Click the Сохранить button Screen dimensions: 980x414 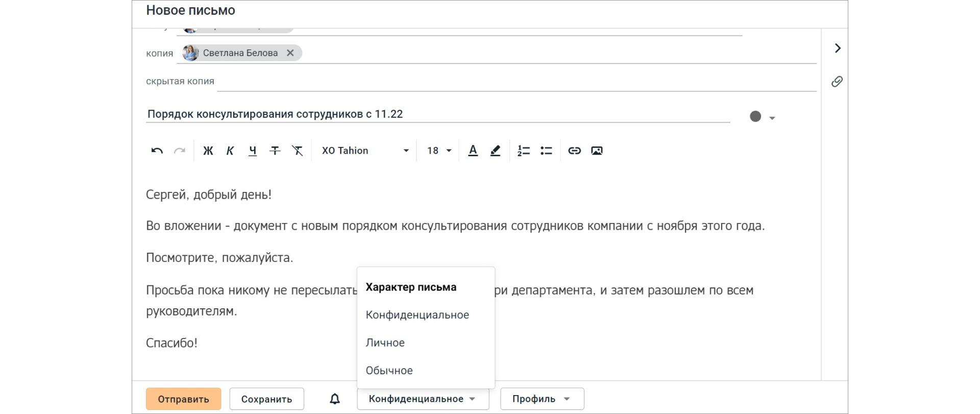(266, 399)
